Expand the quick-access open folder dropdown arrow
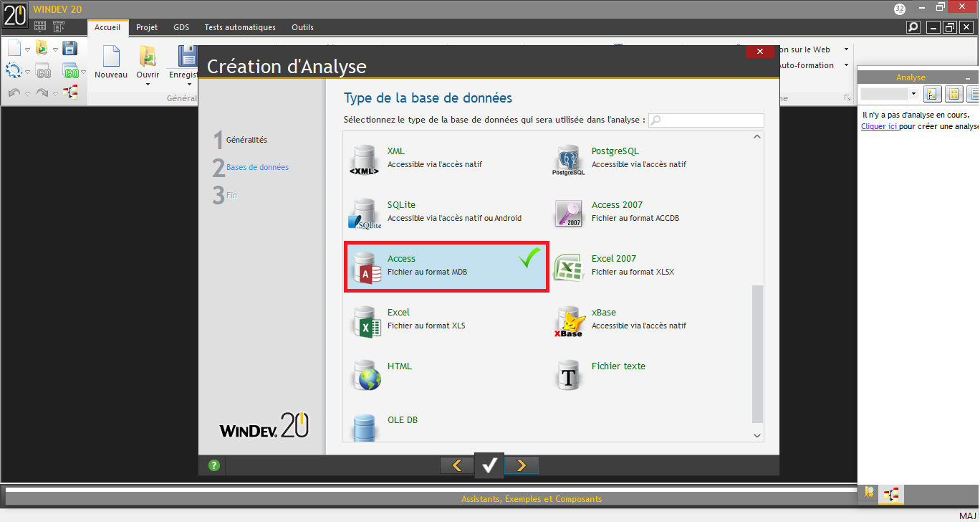 tap(54, 50)
